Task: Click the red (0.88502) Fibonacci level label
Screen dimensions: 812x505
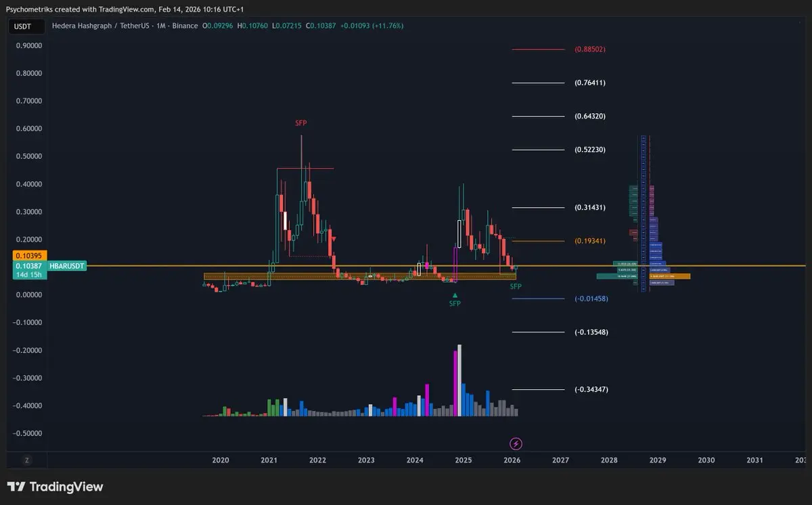Action: point(589,49)
